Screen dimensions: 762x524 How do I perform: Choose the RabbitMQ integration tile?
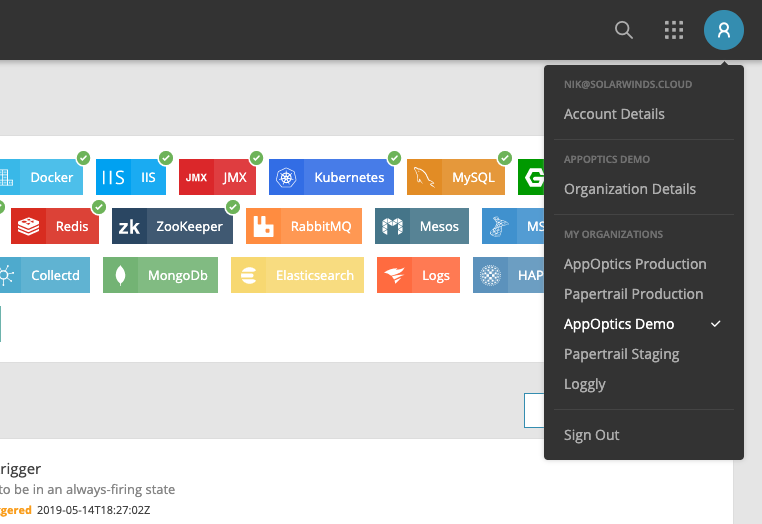click(304, 226)
